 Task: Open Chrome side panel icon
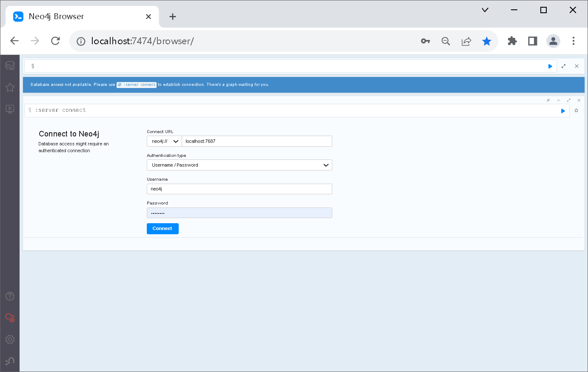(533, 41)
